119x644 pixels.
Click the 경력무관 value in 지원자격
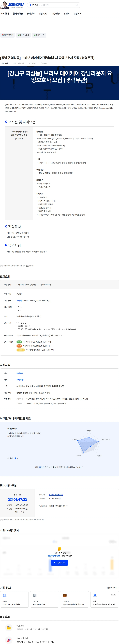coord(20,373)
